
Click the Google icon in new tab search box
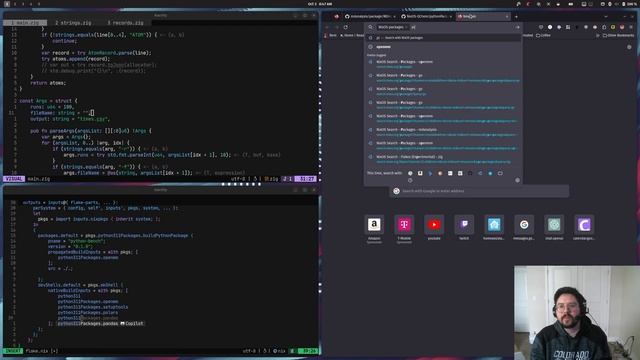[396, 191]
